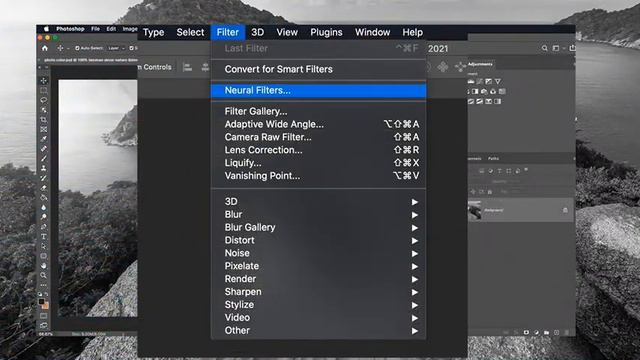Viewport: 640px width, 360px height.
Task: Click the Share icon top right
Action: pyautogui.click(x=572, y=48)
